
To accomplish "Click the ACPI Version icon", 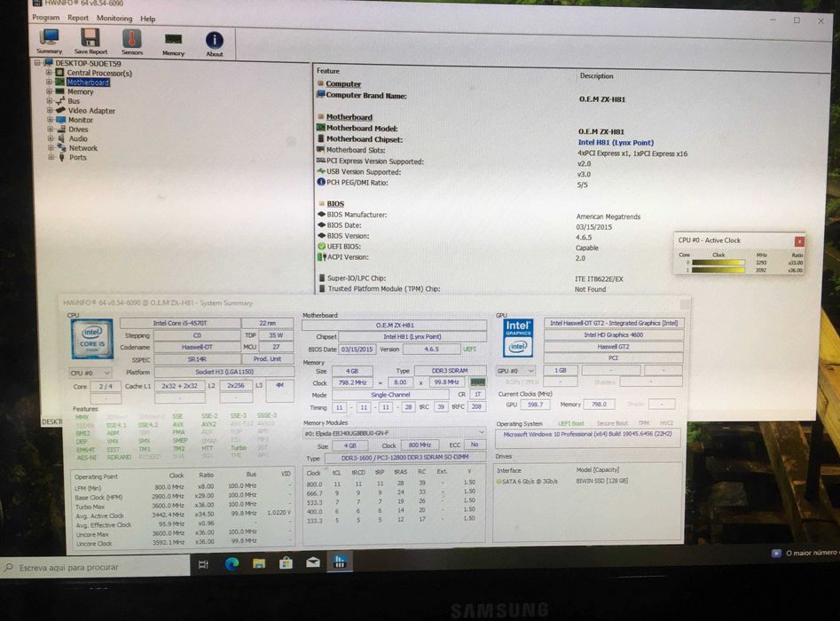I will pos(322,257).
